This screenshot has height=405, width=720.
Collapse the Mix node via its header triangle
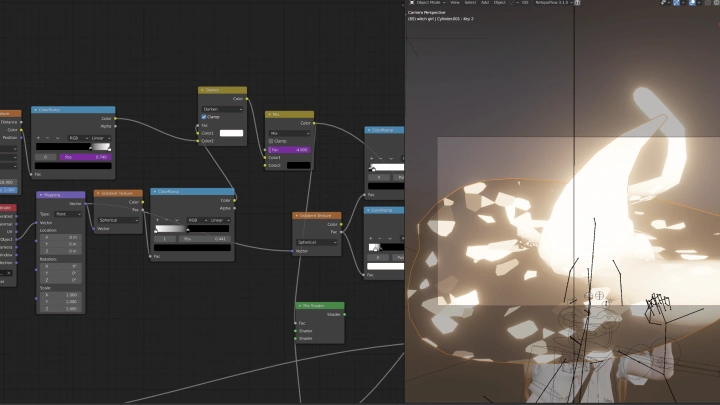pyautogui.click(x=270, y=114)
